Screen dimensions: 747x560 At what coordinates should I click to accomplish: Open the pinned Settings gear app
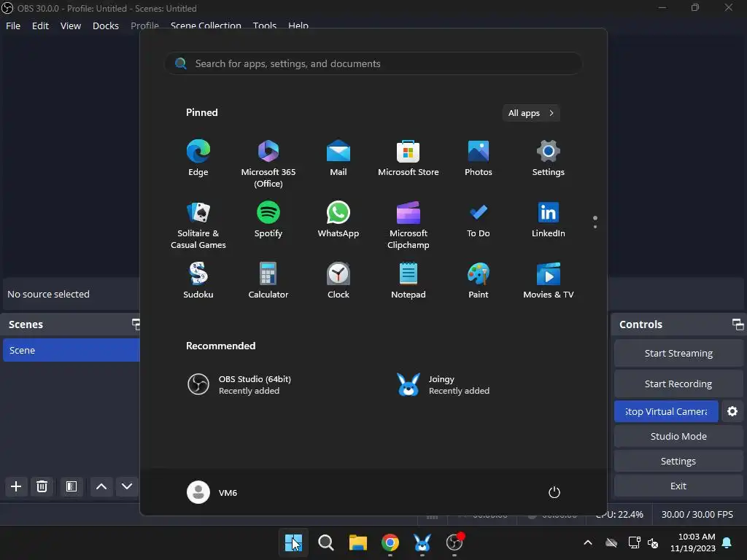549,159
